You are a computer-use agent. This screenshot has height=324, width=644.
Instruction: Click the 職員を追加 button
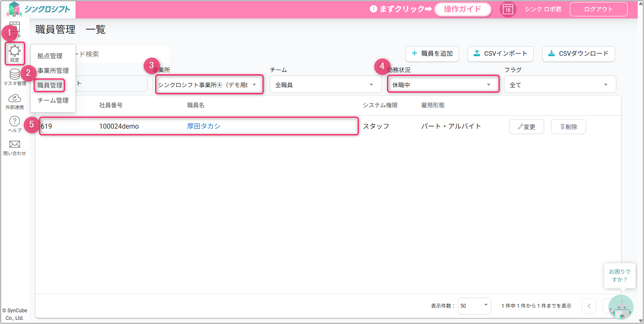432,54
